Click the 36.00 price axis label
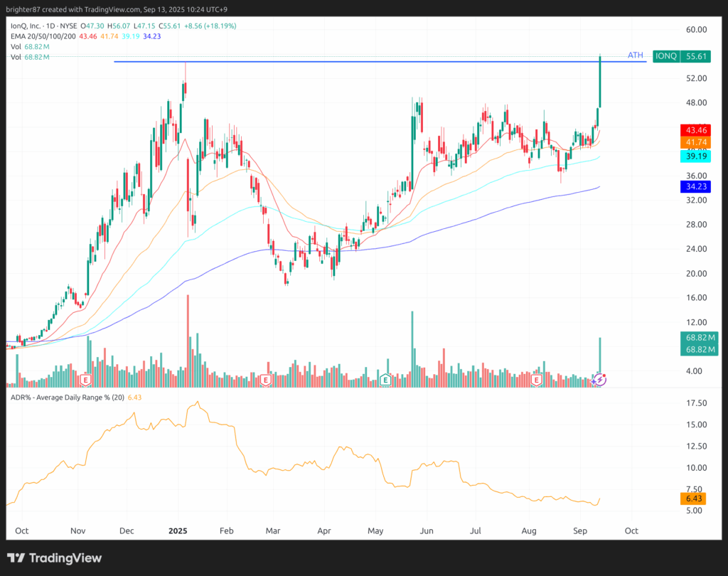Screen dimensions: 728x576 tap(697, 176)
